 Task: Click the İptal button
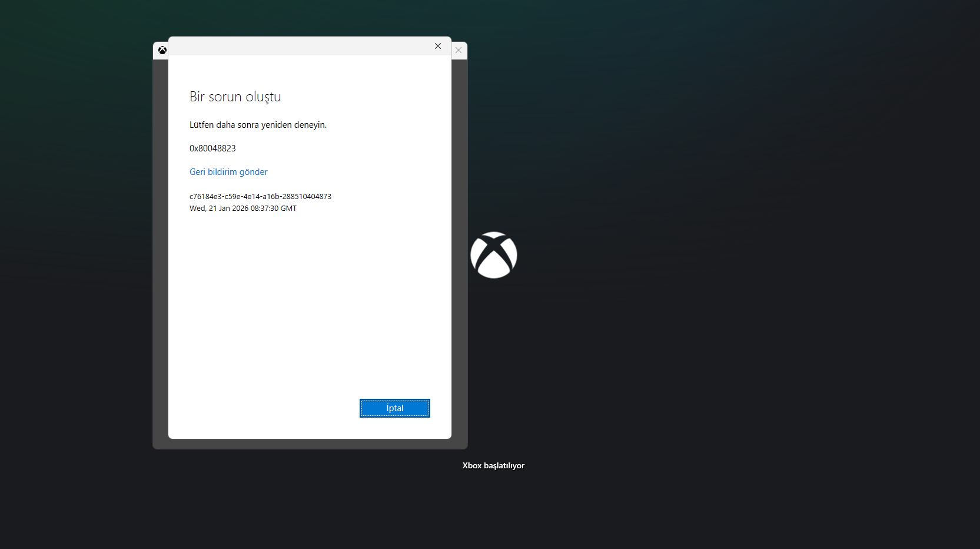click(x=395, y=408)
